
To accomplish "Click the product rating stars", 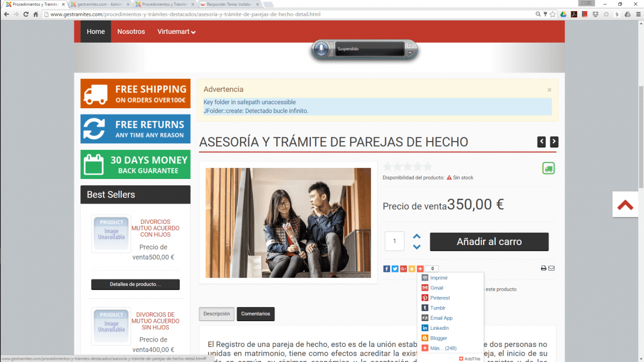I will (407, 167).
